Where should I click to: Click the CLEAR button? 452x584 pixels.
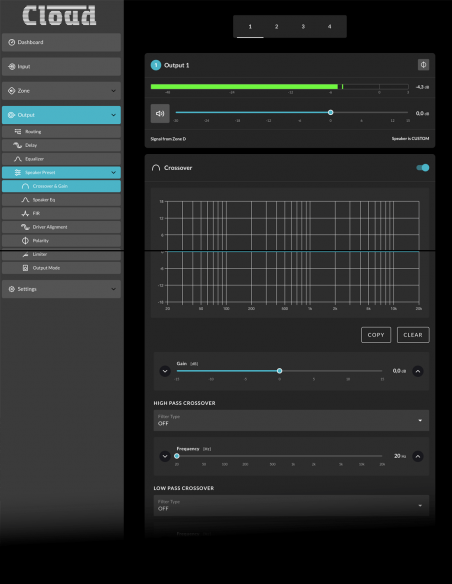(x=413, y=335)
